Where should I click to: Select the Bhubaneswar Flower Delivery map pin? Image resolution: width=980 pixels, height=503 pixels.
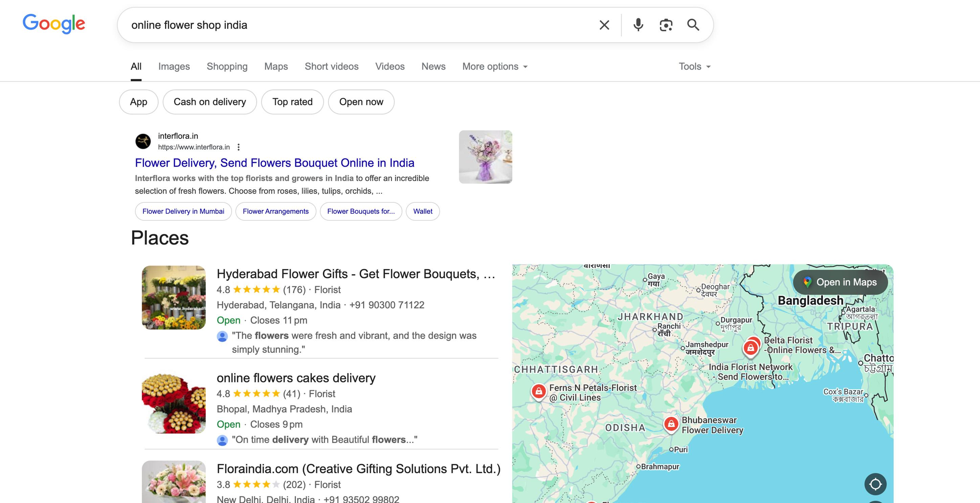pos(671,424)
